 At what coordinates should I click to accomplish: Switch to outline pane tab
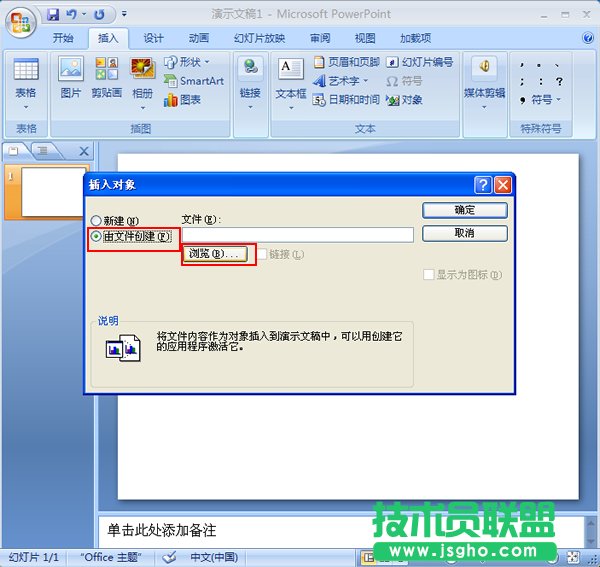pyautogui.click(x=43, y=151)
